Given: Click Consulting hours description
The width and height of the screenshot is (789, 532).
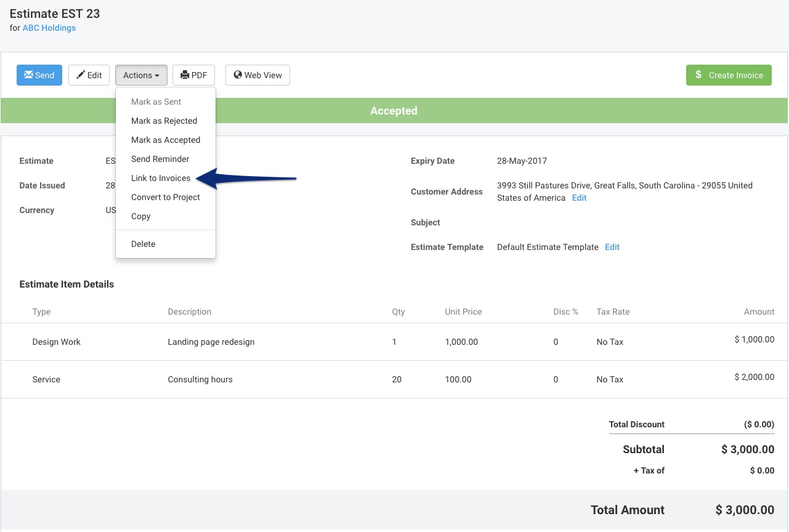Looking at the screenshot, I should (200, 379).
